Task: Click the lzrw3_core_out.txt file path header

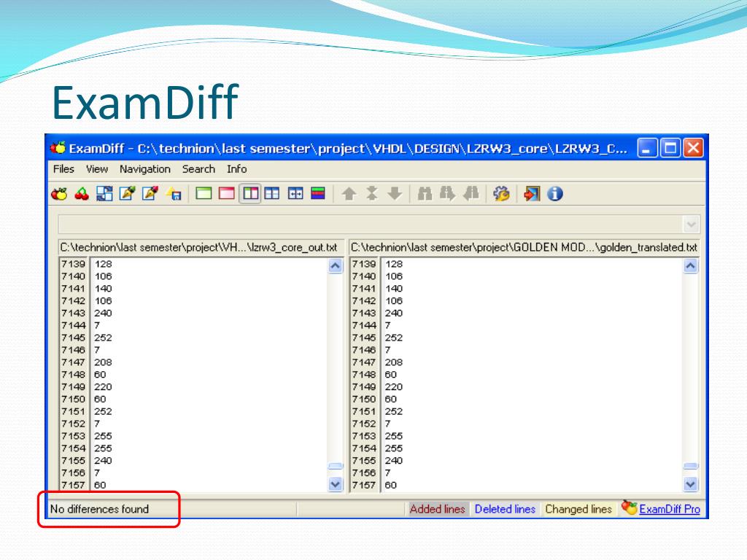Action: pos(201,248)
